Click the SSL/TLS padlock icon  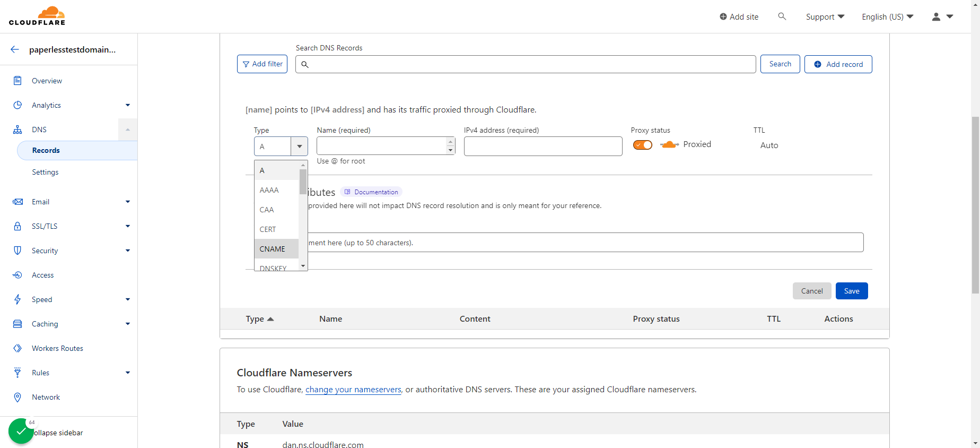[17, 226]
